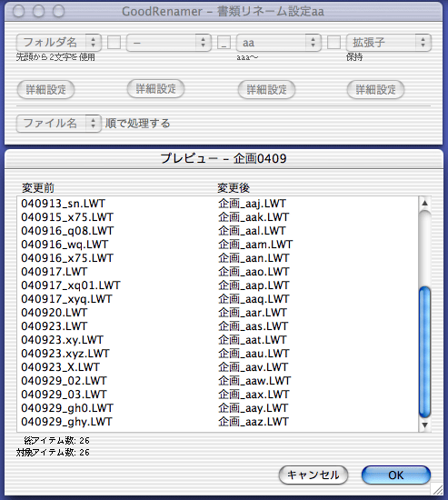Click the window resize grip corner
Screen dimensions: 448x500
(436, 489)
